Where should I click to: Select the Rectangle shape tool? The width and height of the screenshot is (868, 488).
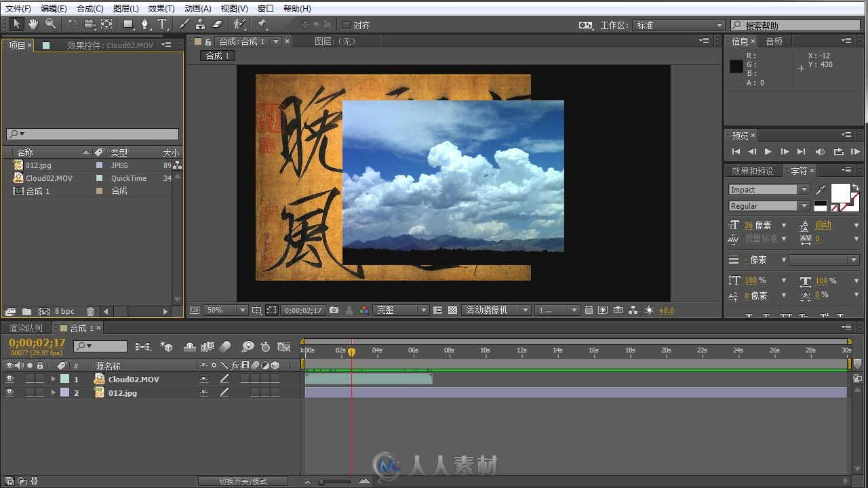coord(128,24)
